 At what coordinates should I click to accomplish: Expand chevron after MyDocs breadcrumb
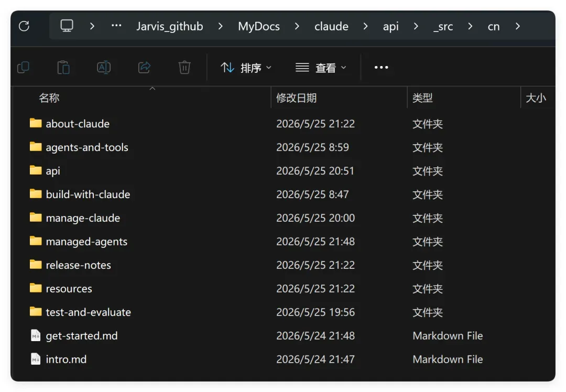click(x=297, y=26)
